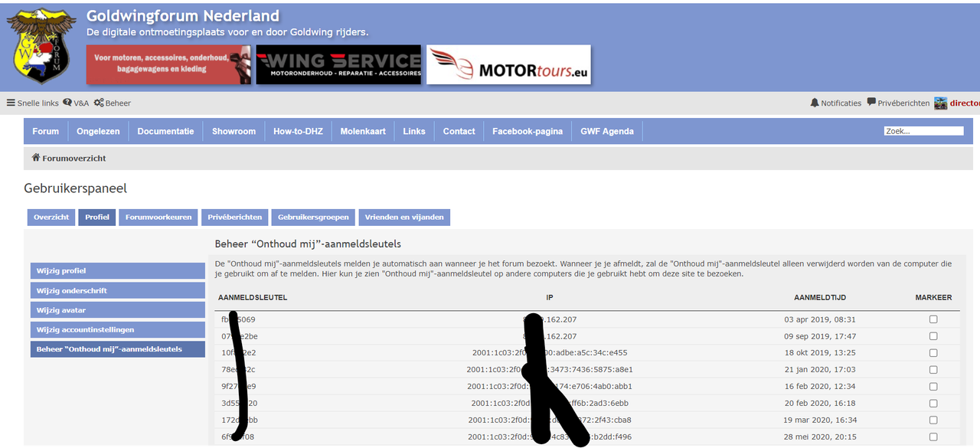Open the V&A help page

pos(76,103)
